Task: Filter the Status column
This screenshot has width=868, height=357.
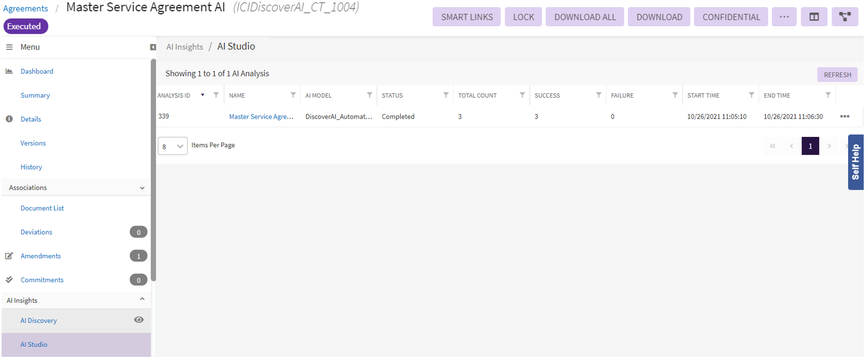Action: pos(446,95)
